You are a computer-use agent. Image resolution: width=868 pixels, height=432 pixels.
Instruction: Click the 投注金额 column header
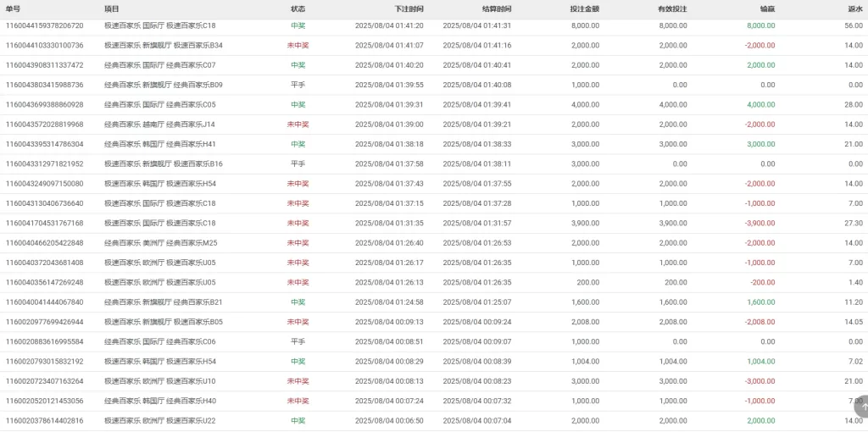(585, 9)
